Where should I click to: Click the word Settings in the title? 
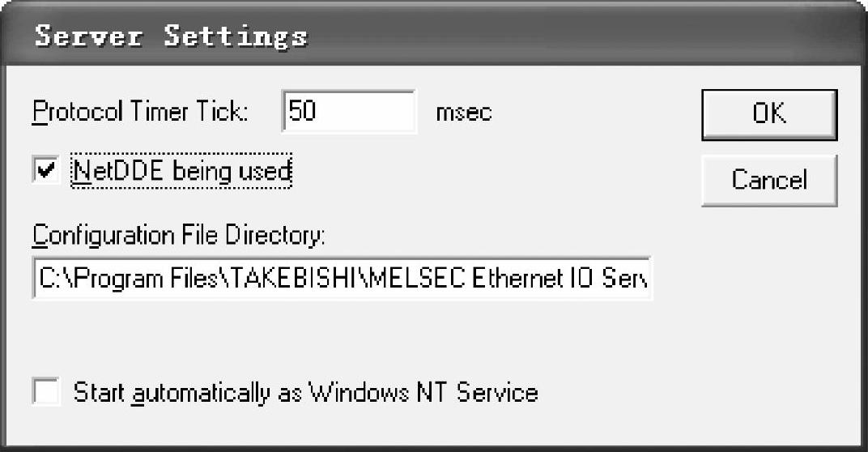click(235, 36)
